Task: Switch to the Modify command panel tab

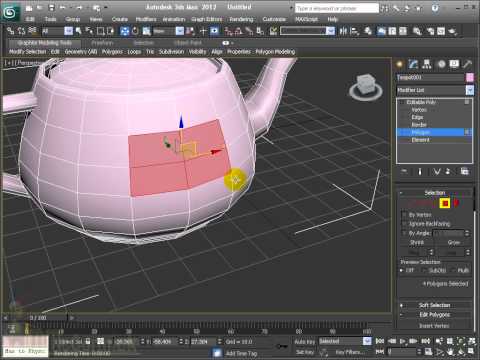Action: click(413, 64)
